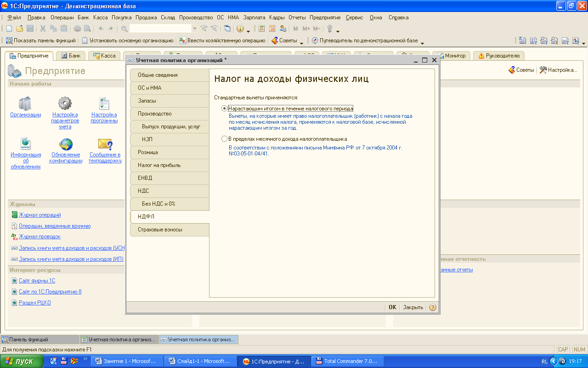Click the active users toolbar icon
The image size is (588, 368).
point(283,29)
